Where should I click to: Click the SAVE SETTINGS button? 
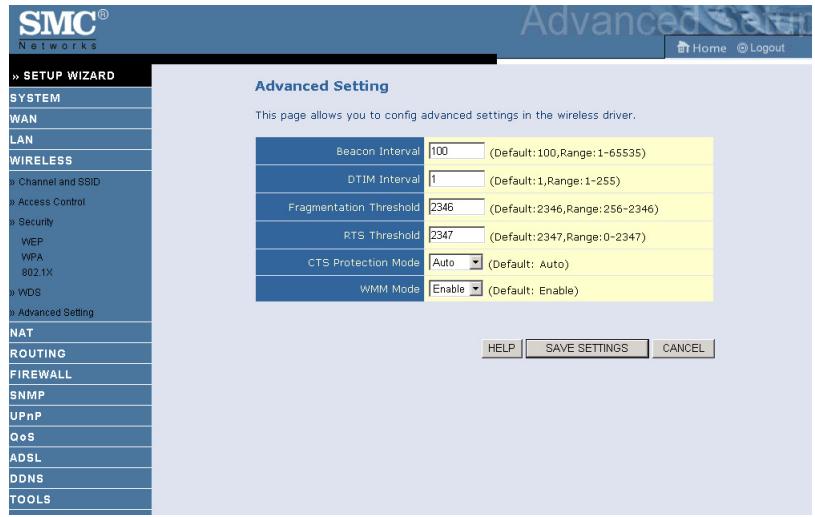pos(587,348)
